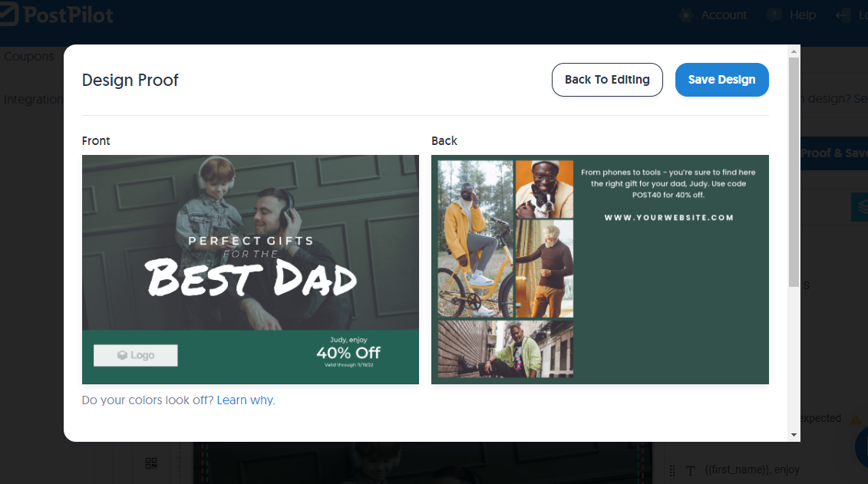Click Back To Editing button
Image resolution: width=868 pixels, height=484 pixels.
(607, 80)
